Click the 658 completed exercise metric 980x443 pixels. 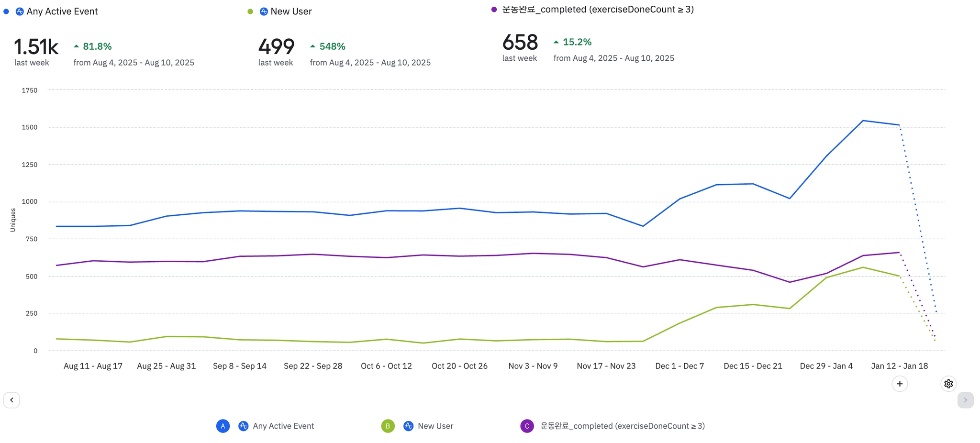click(520, 43)
